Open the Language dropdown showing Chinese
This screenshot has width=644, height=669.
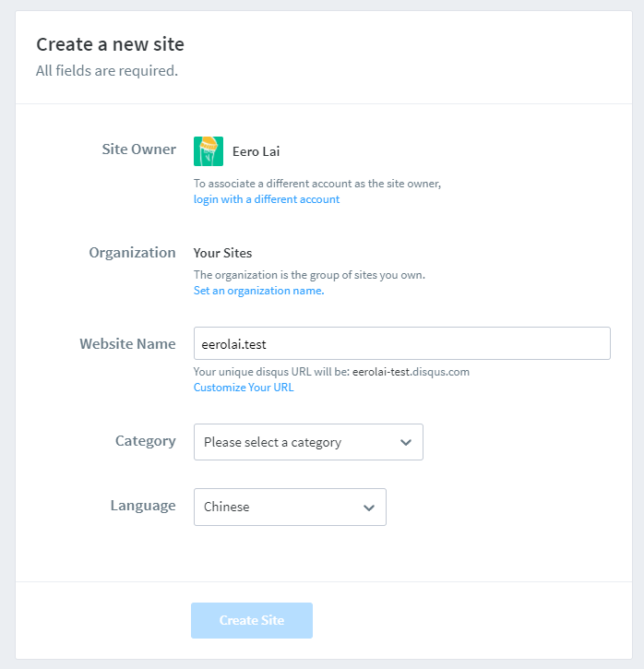click(290, 507)
